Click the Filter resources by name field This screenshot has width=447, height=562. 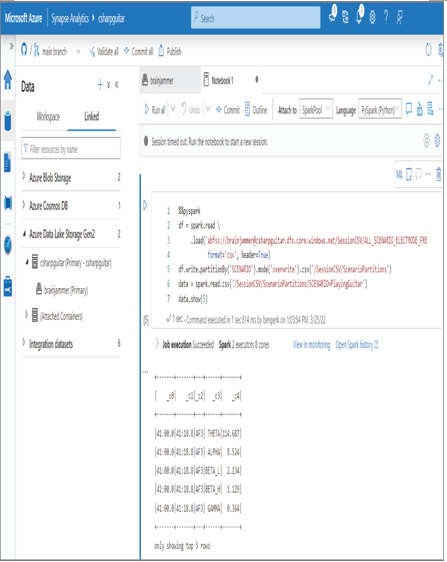point(71,148)
